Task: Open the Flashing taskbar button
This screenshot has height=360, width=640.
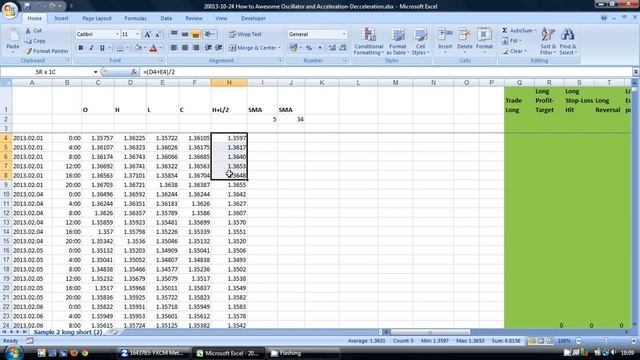Action: (304, 353)
